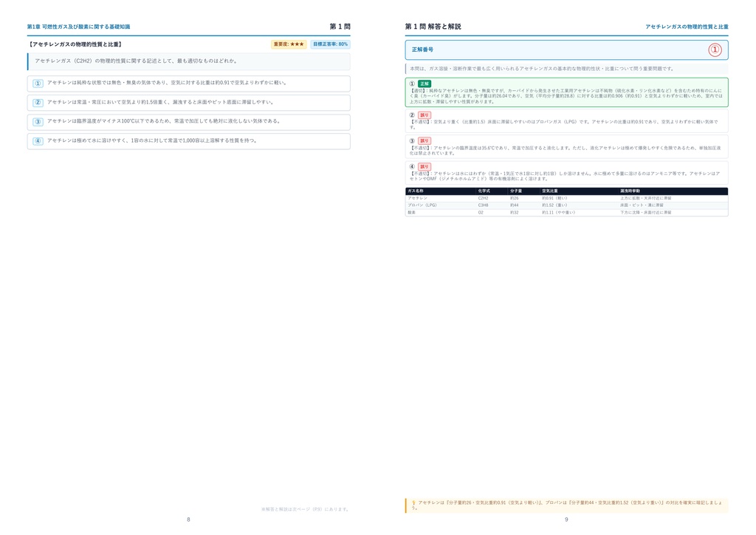756x535 pixels.
Task: Click the 重要度 ★★★ badge
Action: point(289,44)
